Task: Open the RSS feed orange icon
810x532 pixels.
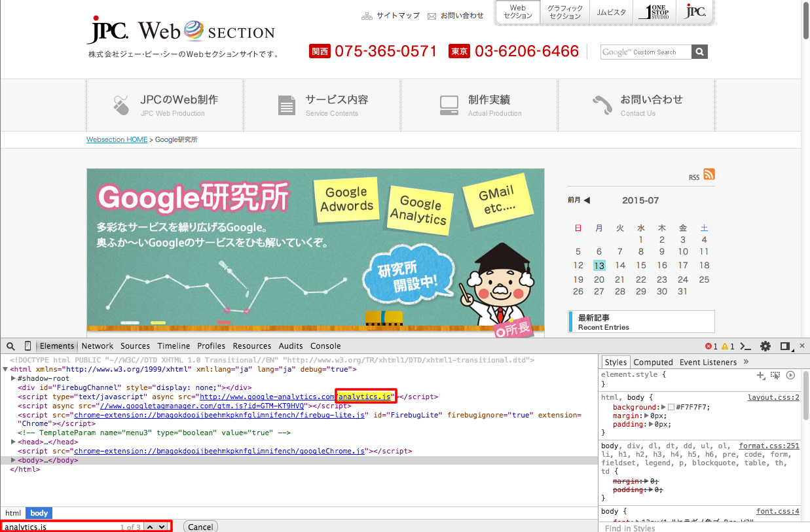Action: pos(709,174)
